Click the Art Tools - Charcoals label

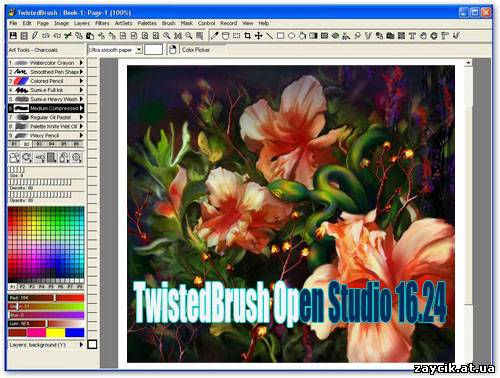tap(33, 50)
